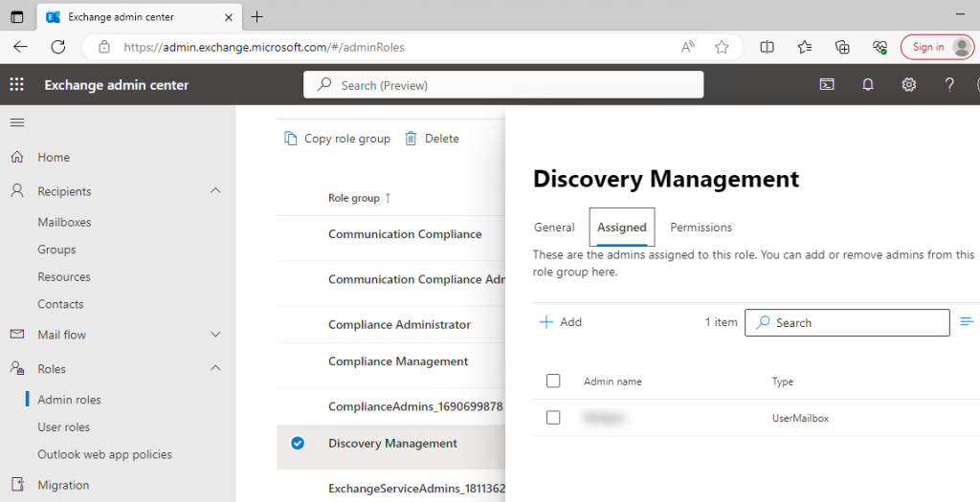Click the Search (Preview) box
Image resolution: width=980 pixels, height=502 pixels.
pyautogui.click(x=503, y=84)
